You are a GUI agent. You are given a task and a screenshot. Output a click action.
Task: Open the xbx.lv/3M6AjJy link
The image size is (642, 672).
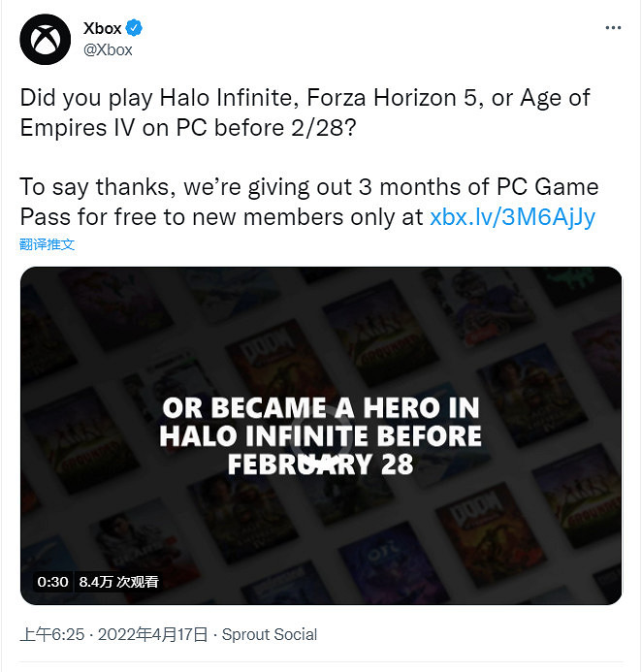(512, 216)
